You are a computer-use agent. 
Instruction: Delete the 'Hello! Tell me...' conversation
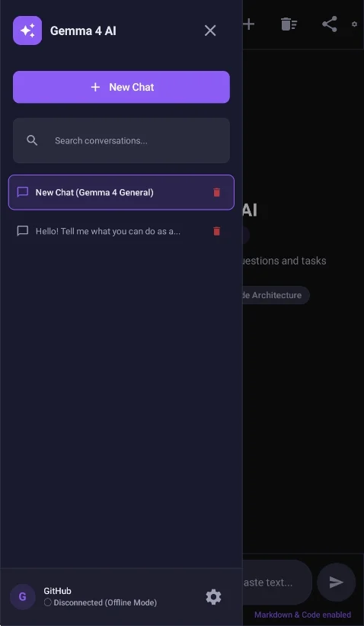pyautogui.click(x=216, y=231)
